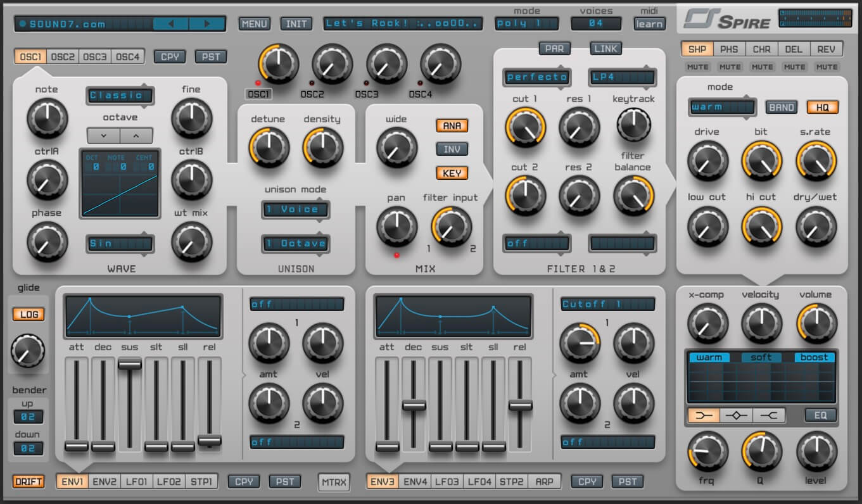Click the keytrack knob
Image resolution: width=862 pixels, height=504 pixels.
tap(633, 125)
